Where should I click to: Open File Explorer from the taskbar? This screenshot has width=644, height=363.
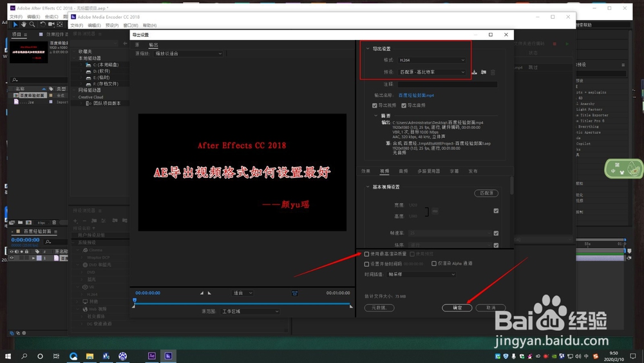(90, 356)
